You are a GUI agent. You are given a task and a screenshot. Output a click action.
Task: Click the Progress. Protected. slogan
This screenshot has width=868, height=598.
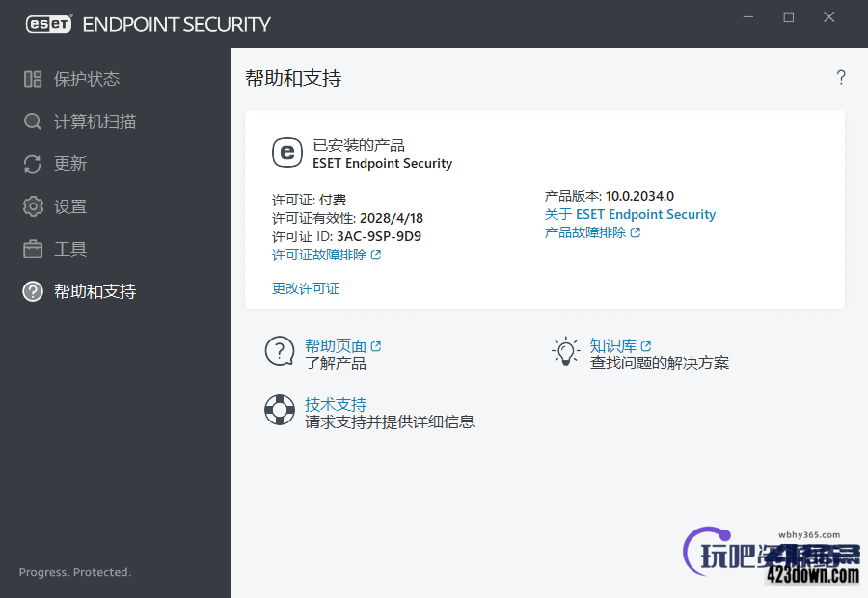coord(75,572)
